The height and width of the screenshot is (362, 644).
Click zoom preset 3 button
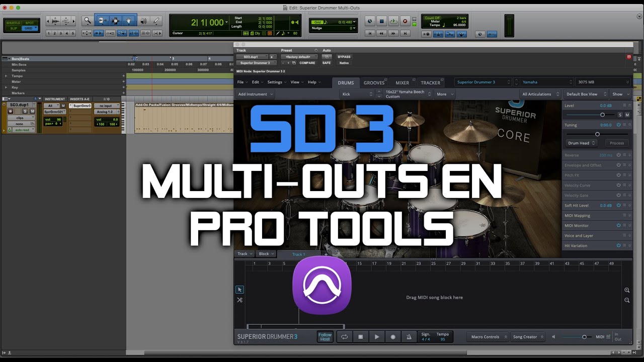[60, 33]
